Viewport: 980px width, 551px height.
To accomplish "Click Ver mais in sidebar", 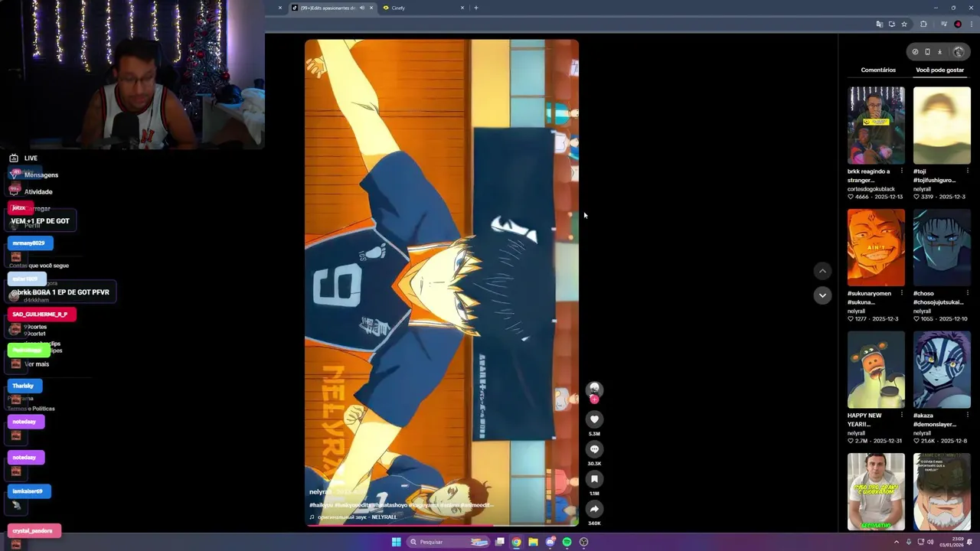I will (x=37, y=364).
